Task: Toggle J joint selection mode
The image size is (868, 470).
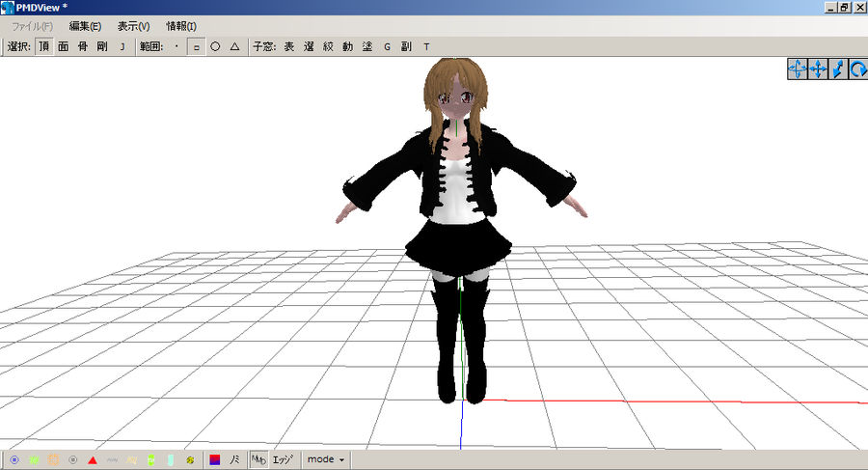Action: coord(122,46)
